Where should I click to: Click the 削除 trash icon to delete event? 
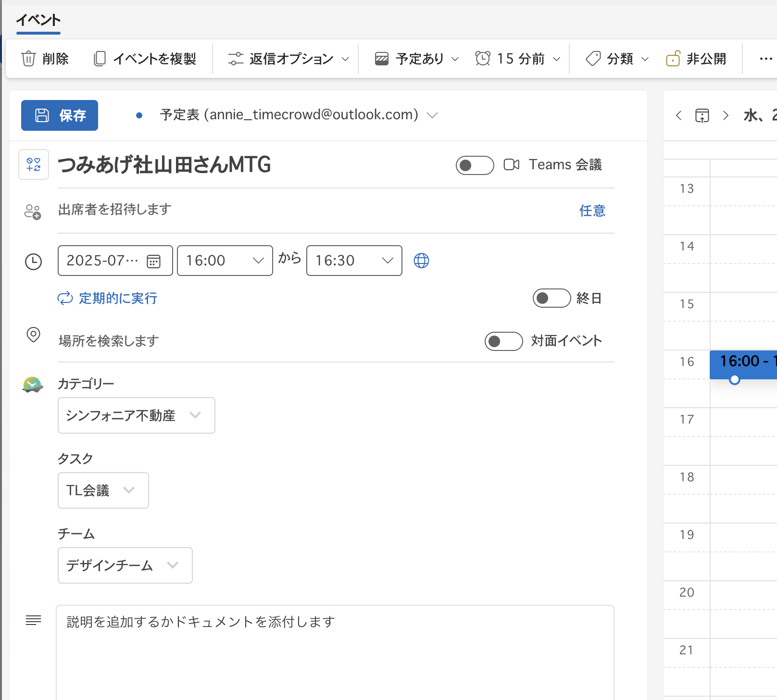(x=28, y=58)
